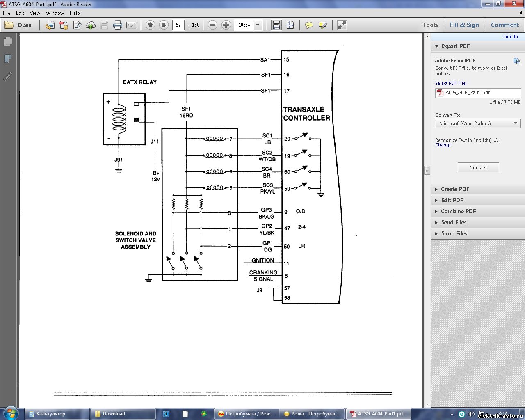Click the page number input field

coord(178,25)
